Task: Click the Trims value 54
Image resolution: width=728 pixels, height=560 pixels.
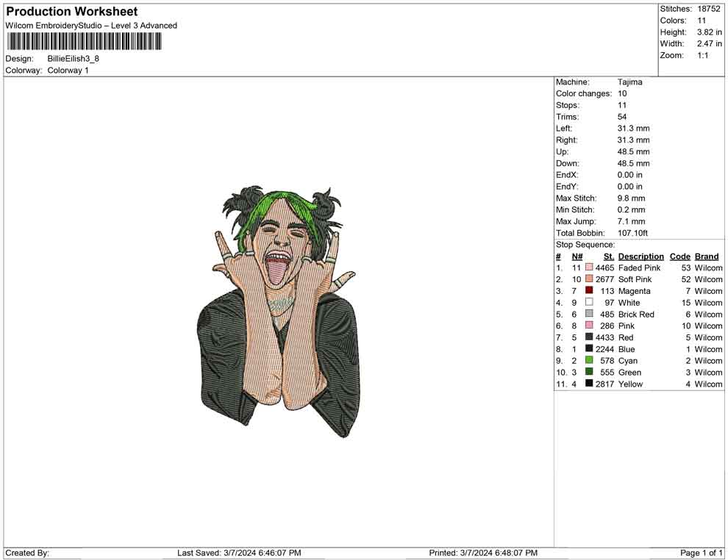Action: click(622, 116)
